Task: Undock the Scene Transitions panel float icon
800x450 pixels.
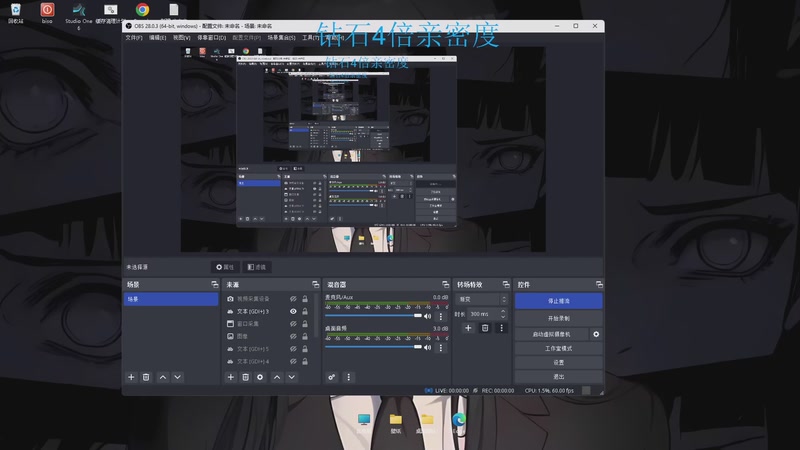Action: [506, 285]
